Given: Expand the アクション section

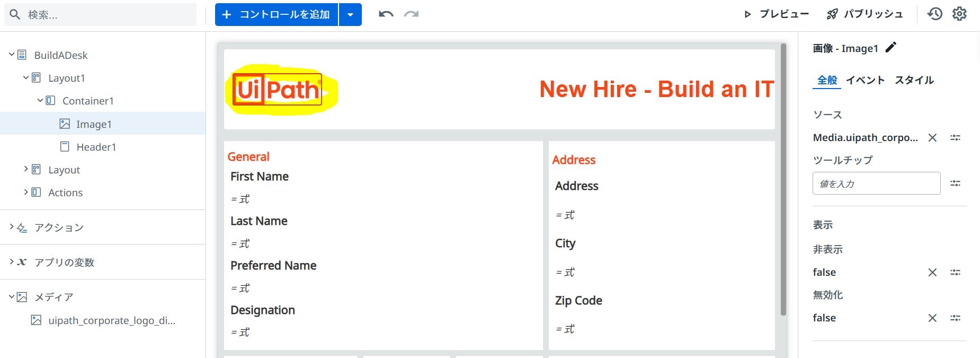Looking at the screenshot, I should click(x=12, y=227).
